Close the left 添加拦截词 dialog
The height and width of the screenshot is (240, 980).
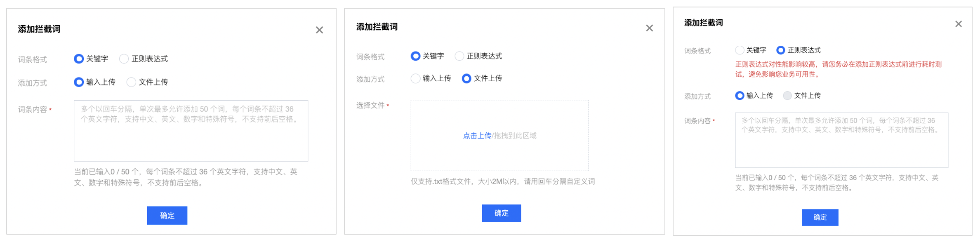pyautogui.click(x=319, y=30)
